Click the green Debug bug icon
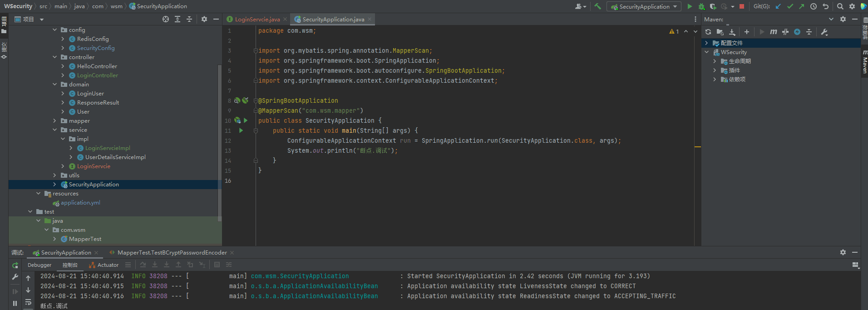The height and width of the screenshot is (310, 868). (x=701, y=6)
